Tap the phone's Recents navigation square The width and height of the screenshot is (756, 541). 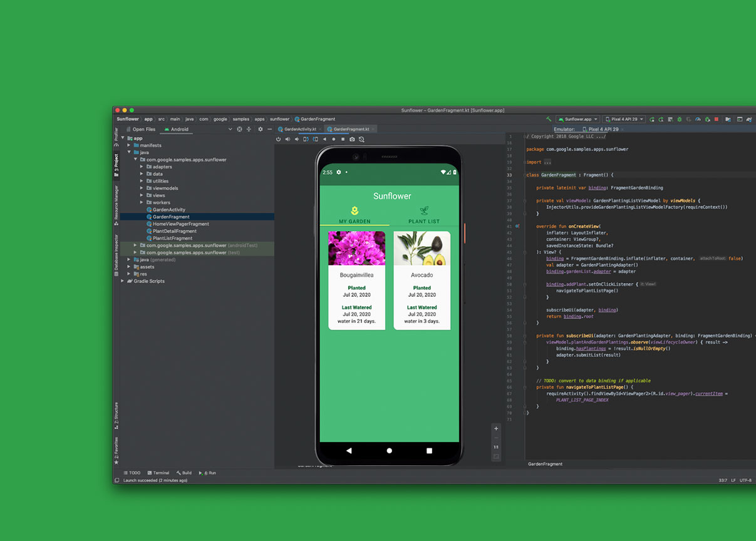coord(429,451)
